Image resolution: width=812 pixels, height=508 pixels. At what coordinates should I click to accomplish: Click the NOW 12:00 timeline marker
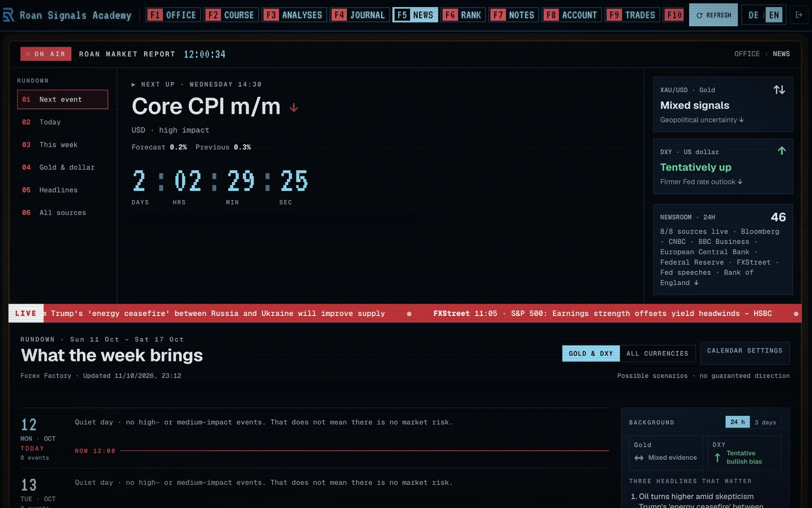point(95,451)
